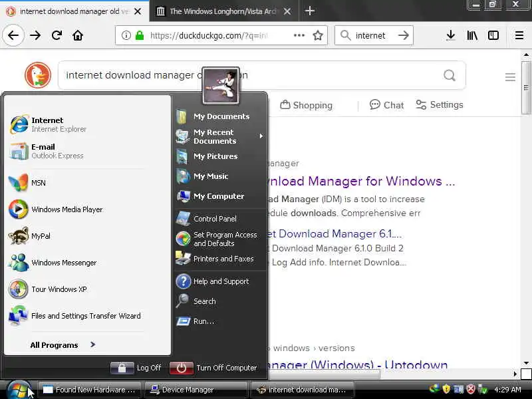Show site information icon in address bar
The image size is (532, 399).
tap(126, 35)
